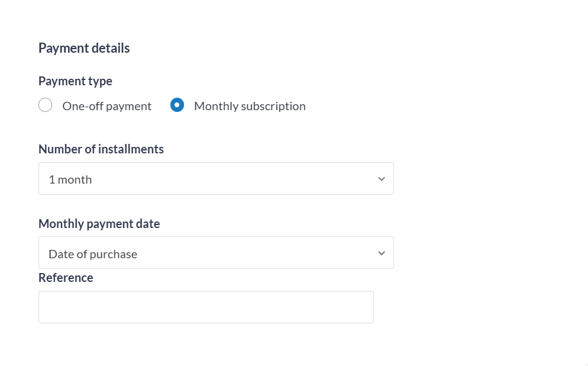This screenshot has height=366, width=588.
Task: Click the "Number of installments" field label
Action: click(x=101, y=149)
